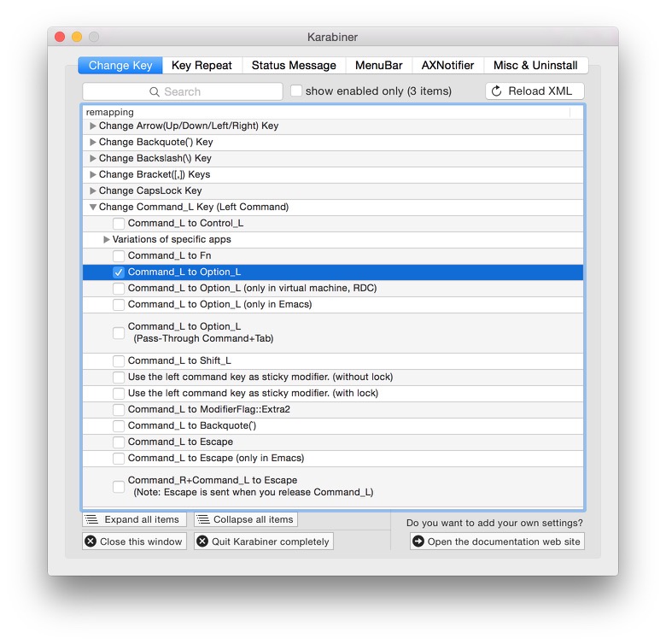This screenshot has height=644, width=666.
Task: Check Command_L to Escape (only in Emacs)
Action: coord(119,458)
